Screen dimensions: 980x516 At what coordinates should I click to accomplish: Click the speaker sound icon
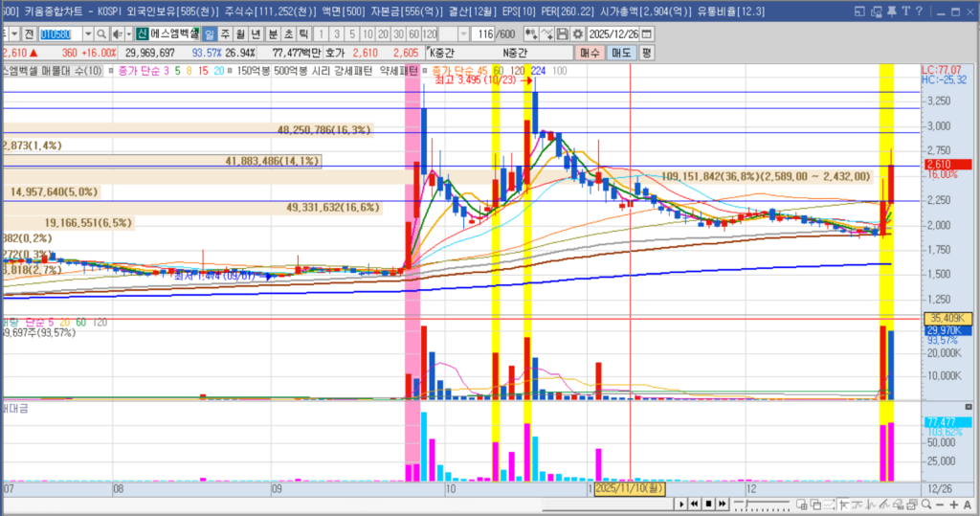pos(117,34)
